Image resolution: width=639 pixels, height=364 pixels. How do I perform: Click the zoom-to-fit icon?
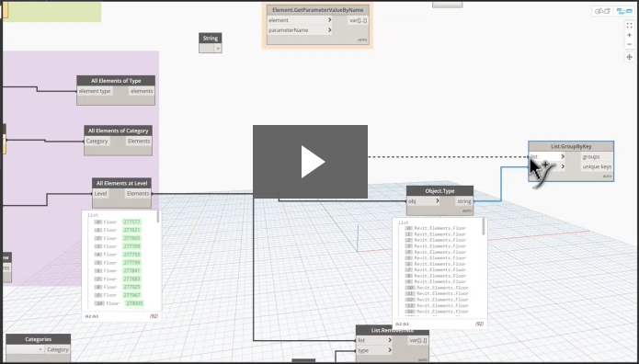coord(629,25)
